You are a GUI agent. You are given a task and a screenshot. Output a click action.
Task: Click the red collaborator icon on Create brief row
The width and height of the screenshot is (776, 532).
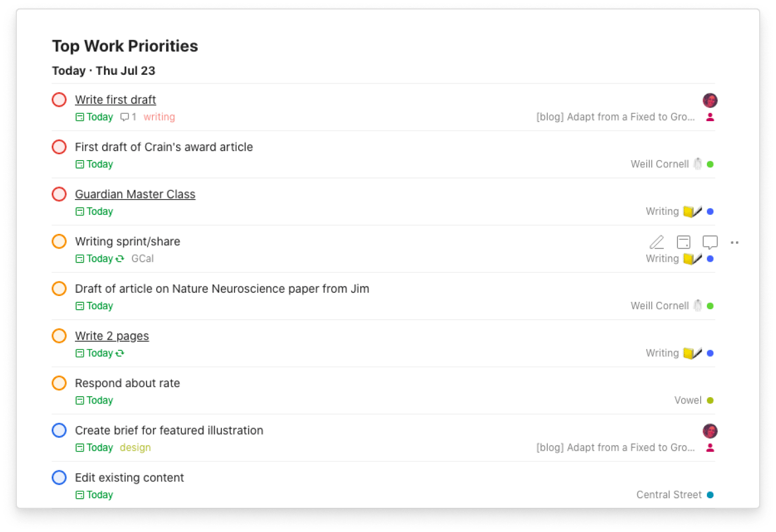pyautogui.click(x=710, y=447)
